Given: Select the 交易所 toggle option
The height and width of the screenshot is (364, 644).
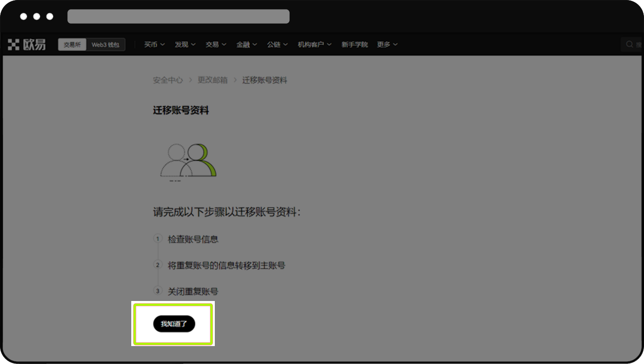Looking at the screenshot, I should [72, 45].
